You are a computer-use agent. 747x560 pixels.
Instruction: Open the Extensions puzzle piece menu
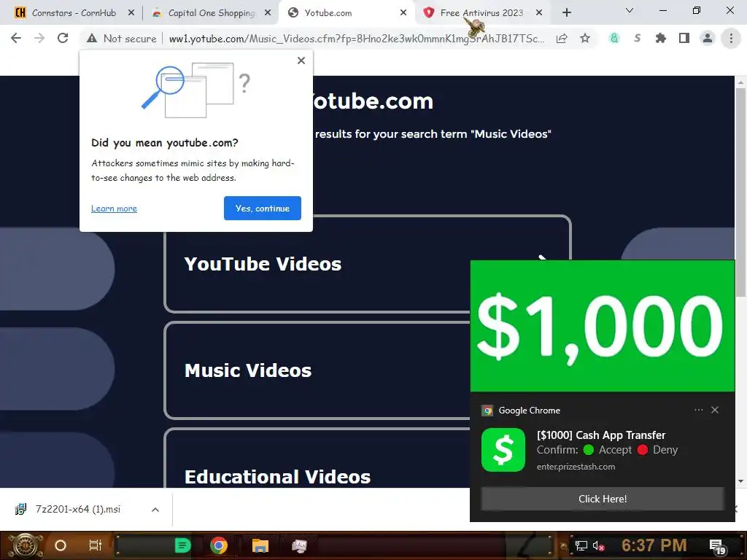[661, 38]
